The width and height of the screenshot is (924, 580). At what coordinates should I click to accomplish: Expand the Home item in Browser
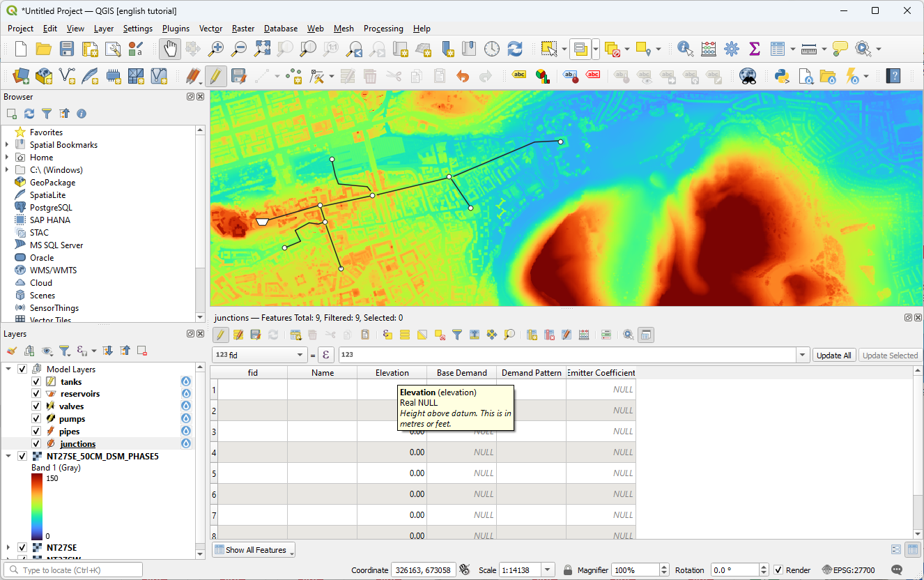pyautogui.click(x=8, y=158)
